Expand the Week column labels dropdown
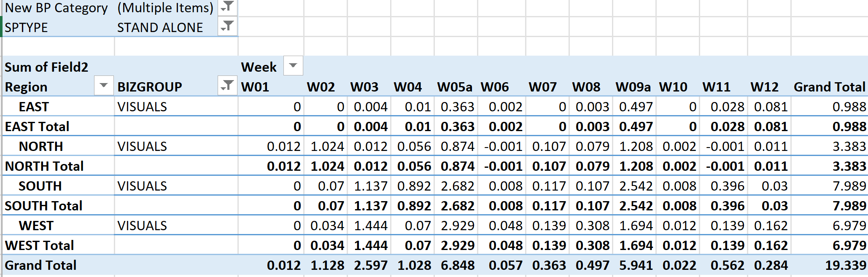This screenshot has height=277, width=868. [x=293, y=66]
